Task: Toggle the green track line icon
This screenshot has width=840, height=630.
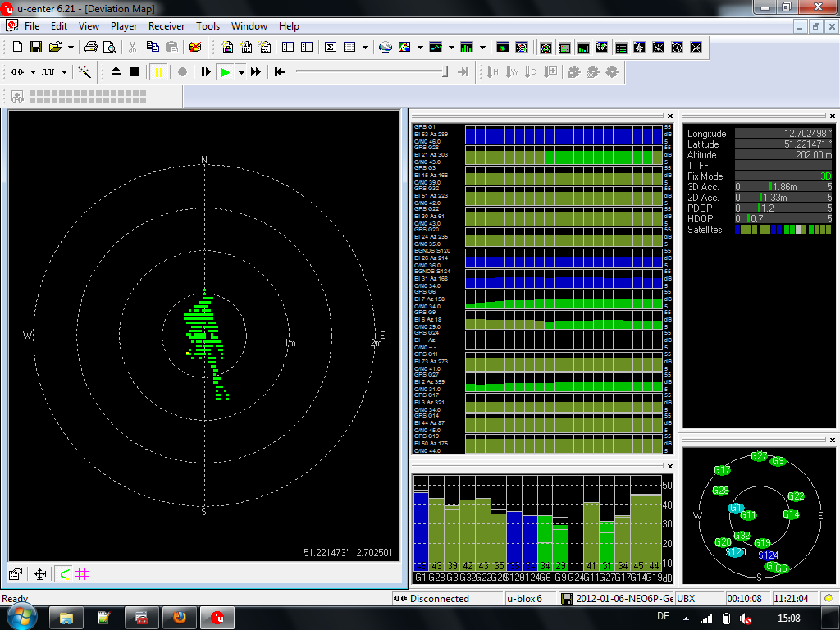Action: pos(64,574)
